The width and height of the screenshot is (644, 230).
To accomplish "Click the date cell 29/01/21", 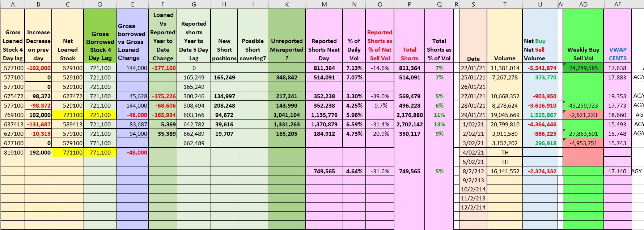I will coord(473,115).
